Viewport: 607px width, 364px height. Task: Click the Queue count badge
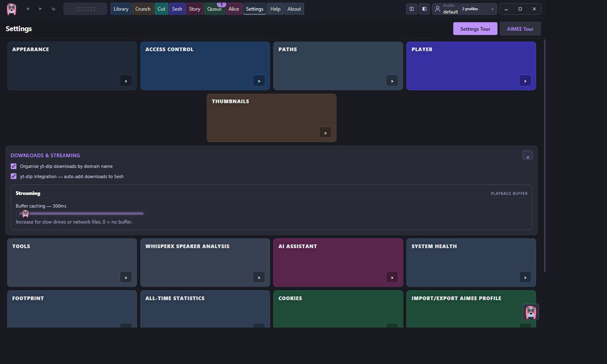tap(221, 5)
